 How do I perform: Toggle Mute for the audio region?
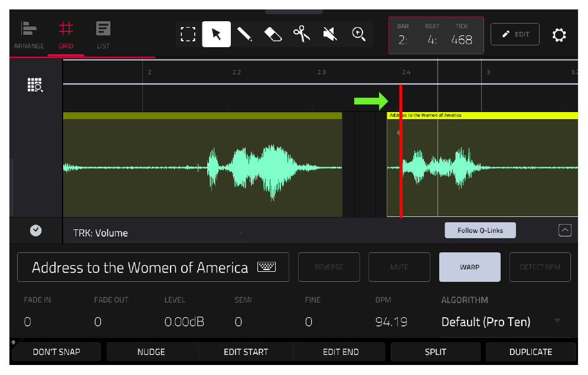(x=399, y=267)
